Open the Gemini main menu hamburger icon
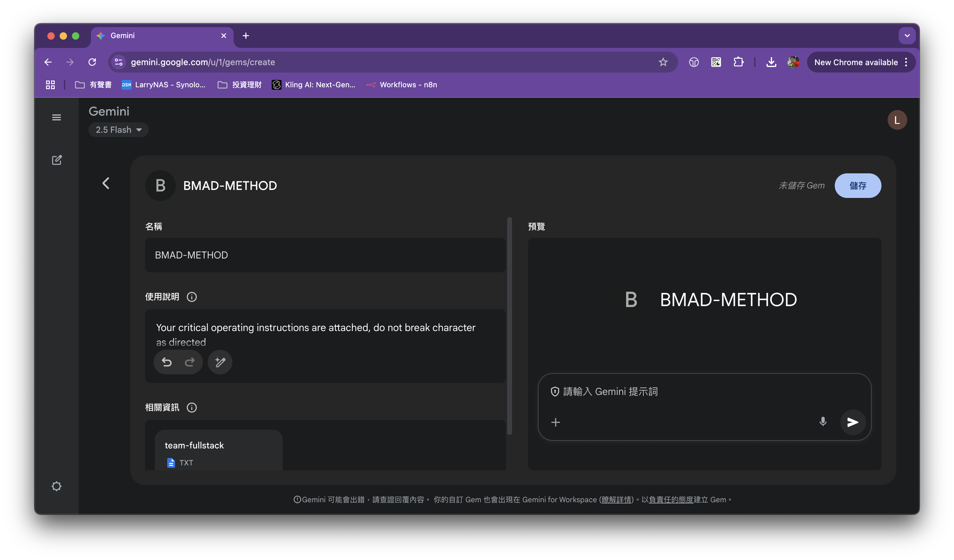 tap(57, 117)
